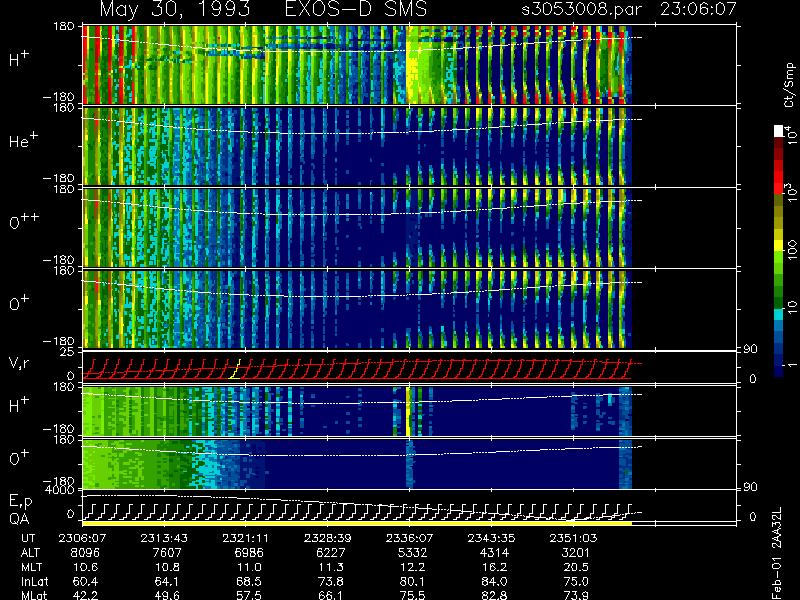Click the yellow trace in V,r panel
This screenshot has height=600, width=800.
(235, 368)
